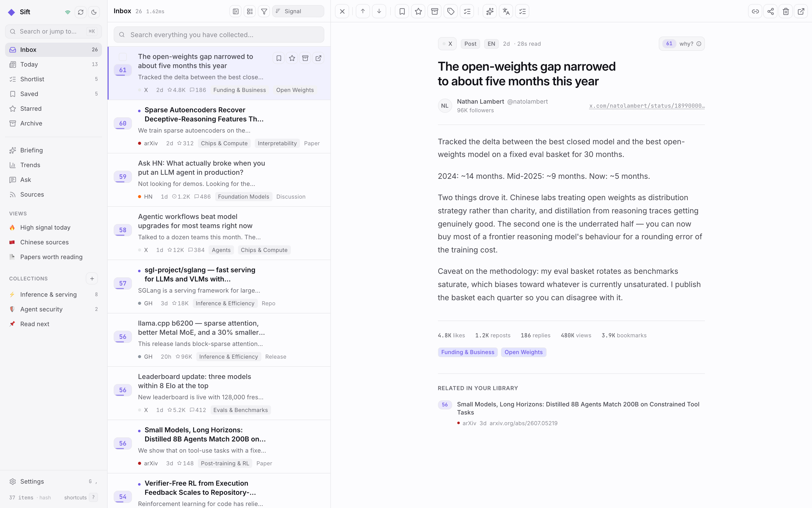Image resolution: width=812 pixels, height=508 pixels.
Task: Open the Briefing page
Action: [53, 151]
